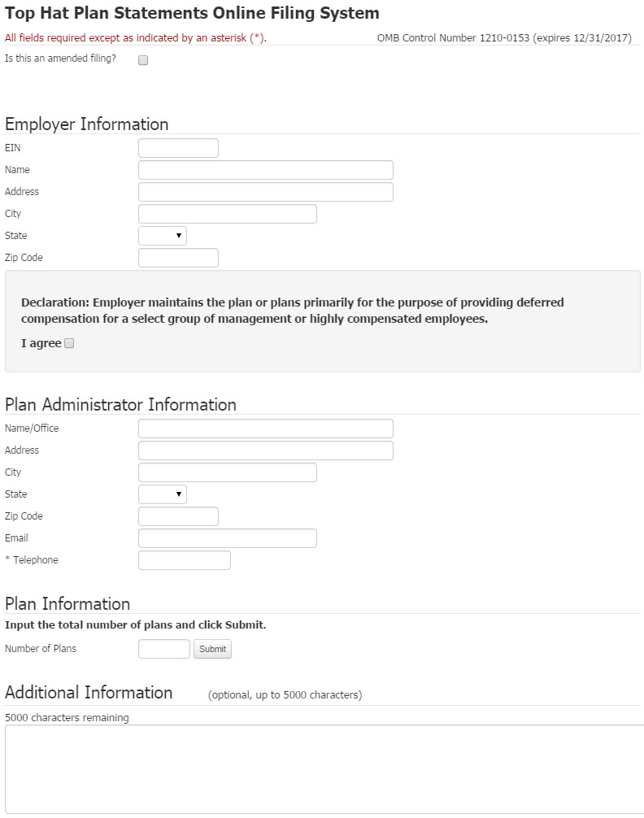
Task: Click the required Telephone field
Action: tap(184, 559)
